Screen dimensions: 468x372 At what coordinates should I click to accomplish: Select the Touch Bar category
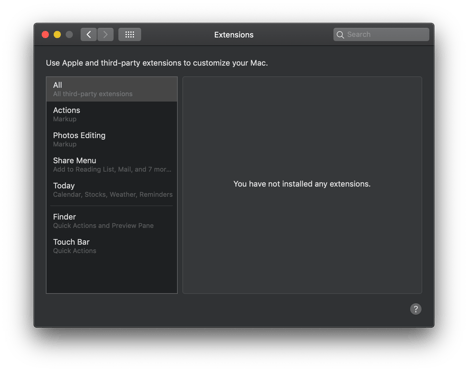point(112,246)
